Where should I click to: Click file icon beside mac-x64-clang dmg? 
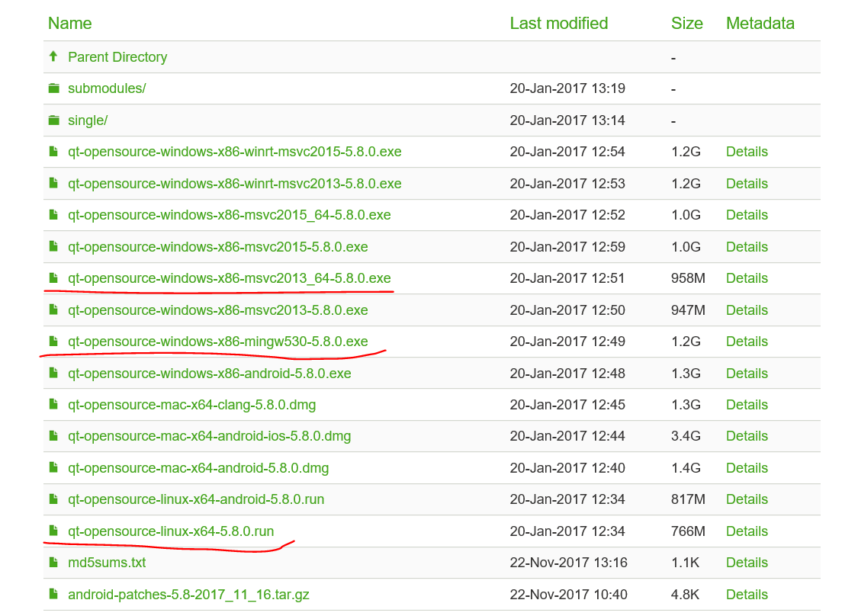tap(53, 404)
